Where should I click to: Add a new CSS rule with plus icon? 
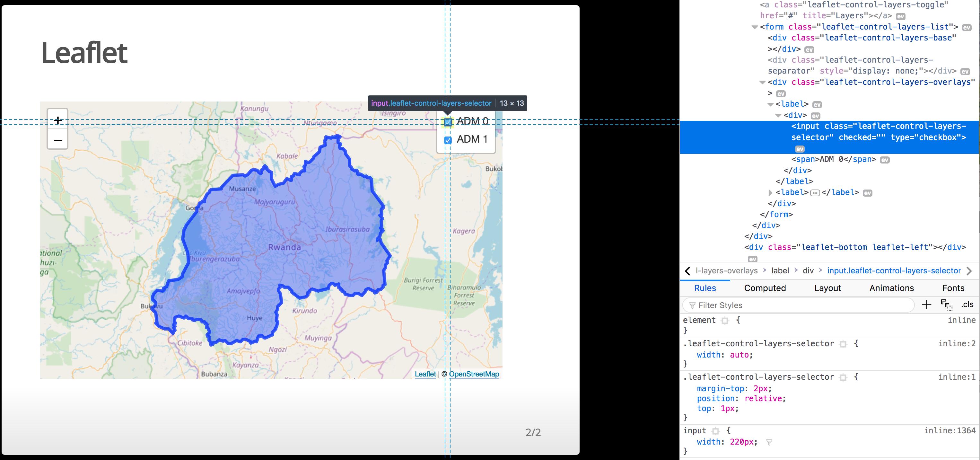click(927, 305)
